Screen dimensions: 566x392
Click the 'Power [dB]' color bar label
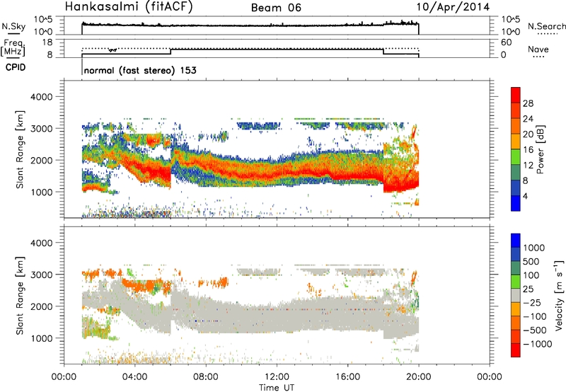point(540,149)
